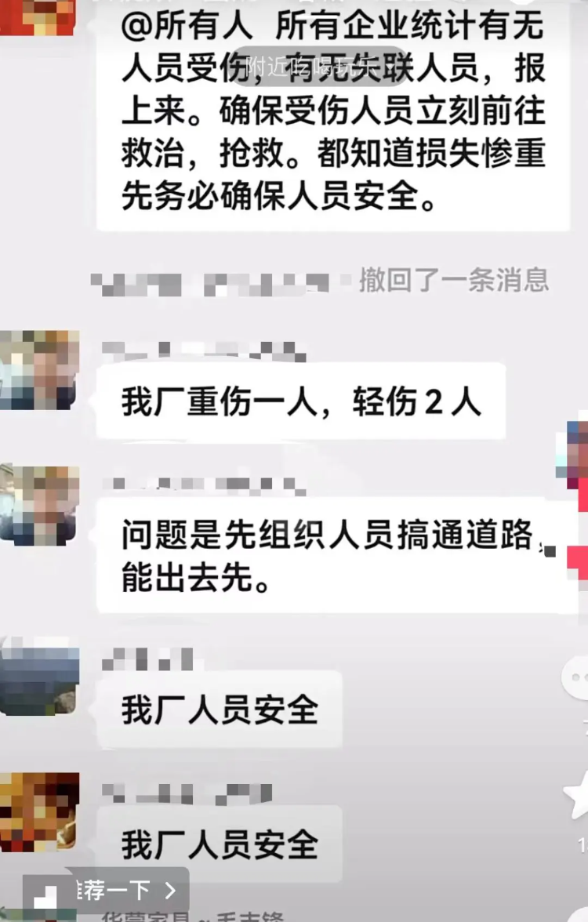Open avatar beside the 搞通道路 message
This screenshot has width=588, height=922.
pyautogui.click(x=39, y=505)
